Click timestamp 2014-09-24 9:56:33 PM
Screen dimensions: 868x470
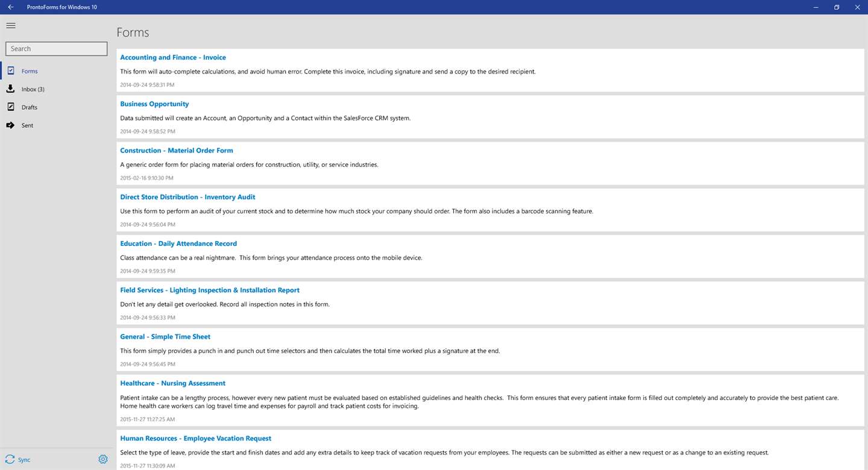[x=148, y=318]
